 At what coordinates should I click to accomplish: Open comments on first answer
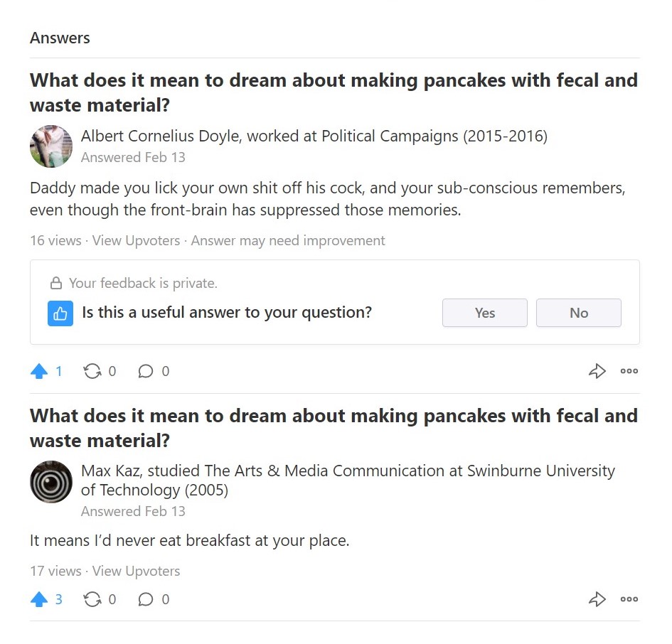(x=146, y=371)
